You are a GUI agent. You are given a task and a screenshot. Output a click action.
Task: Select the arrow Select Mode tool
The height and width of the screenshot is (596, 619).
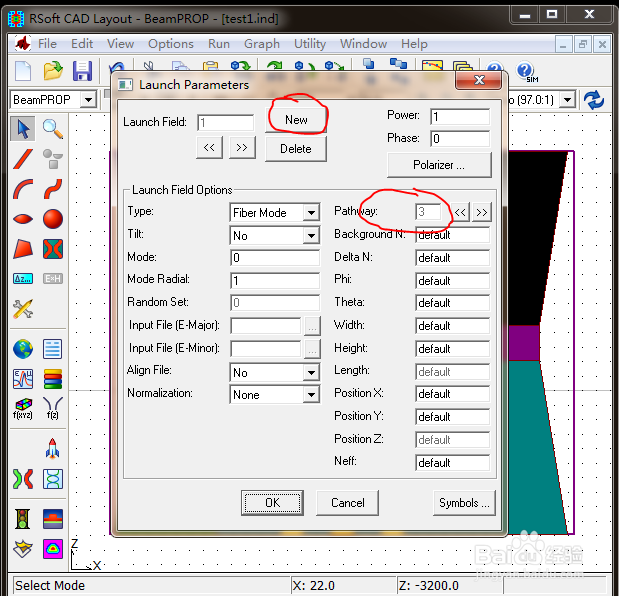(23, 129)
